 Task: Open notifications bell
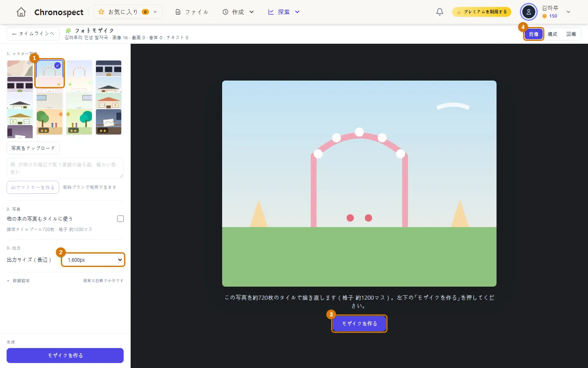pyautogui.click(x=440, y=12)
